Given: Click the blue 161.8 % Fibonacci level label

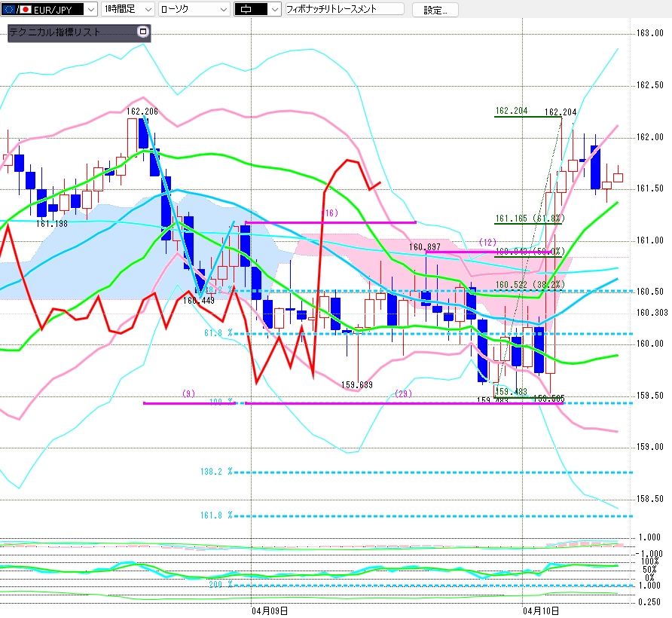Looking at the screenshot, I should click(216, 516).
